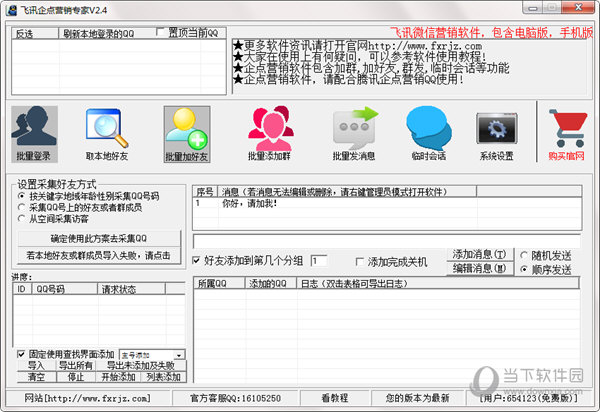Click the 序号 column header

[205, 192]
